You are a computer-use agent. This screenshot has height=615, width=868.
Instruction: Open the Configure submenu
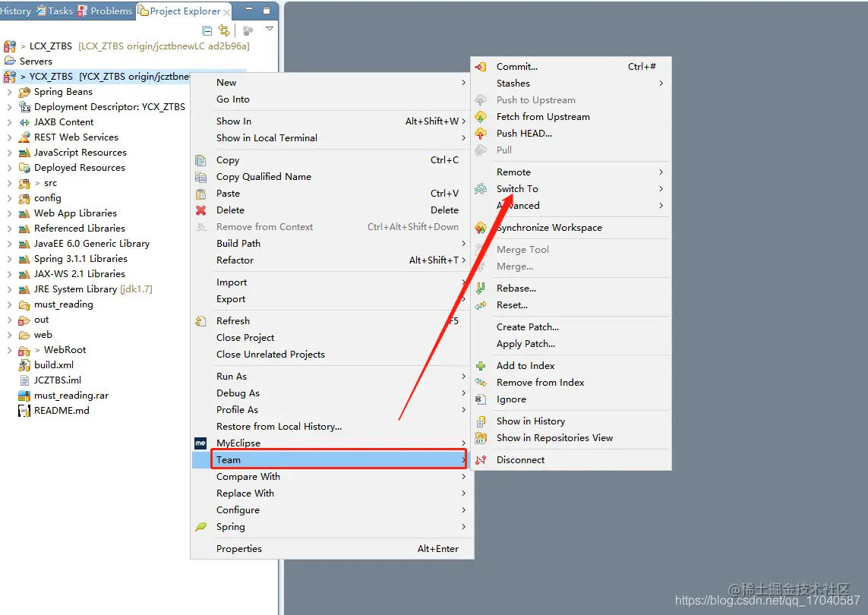coord(330,509)
